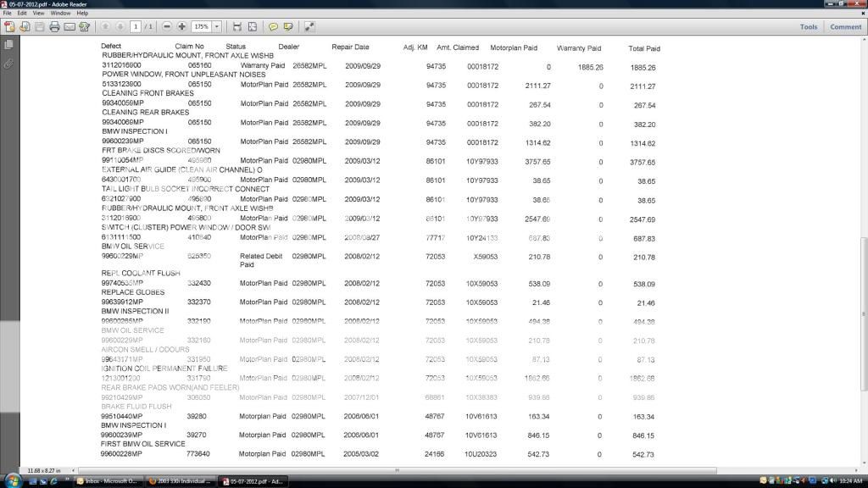868x488 pixels.
Task: Click the Email envelope icon
Action: 69,27
